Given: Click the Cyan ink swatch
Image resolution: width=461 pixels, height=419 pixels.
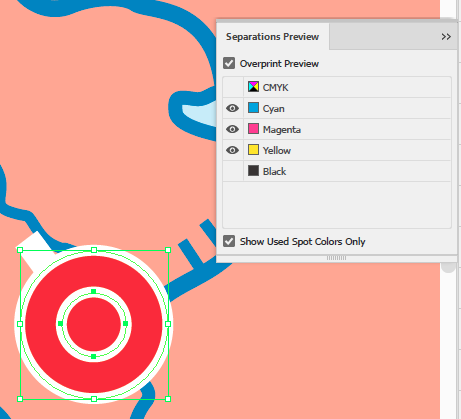Looking at the screenshot, I should coord(253,108).
